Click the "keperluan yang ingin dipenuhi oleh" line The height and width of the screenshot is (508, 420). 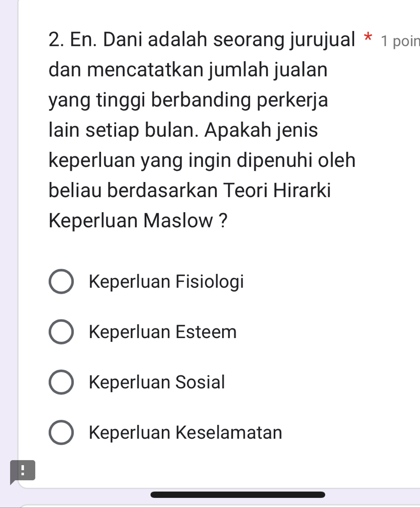coord(202,161)
